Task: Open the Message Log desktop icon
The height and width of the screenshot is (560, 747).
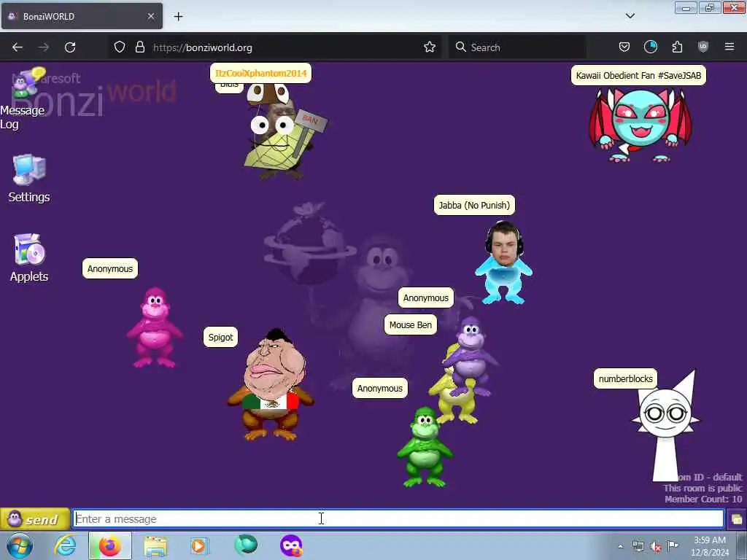Action: tap(23, 100)
